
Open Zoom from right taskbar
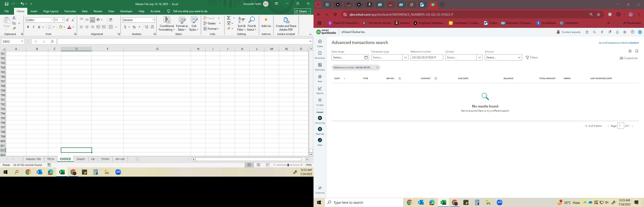click(499, 202)
